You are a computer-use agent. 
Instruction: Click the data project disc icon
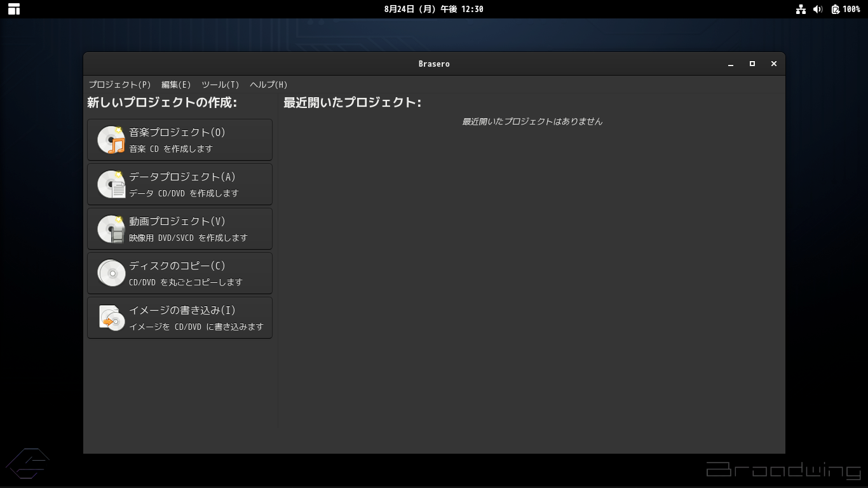[x=111, y=184]
